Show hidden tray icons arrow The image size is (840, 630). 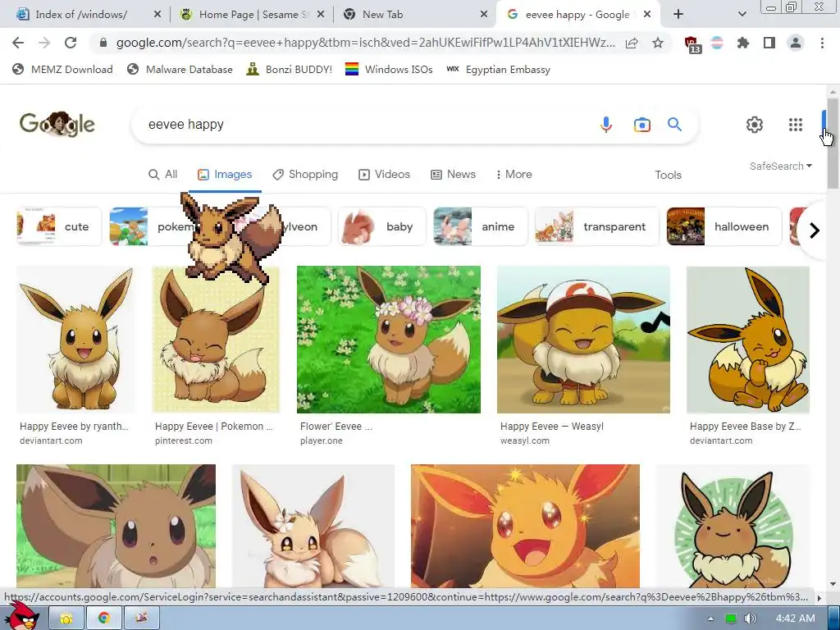[710, 619]
